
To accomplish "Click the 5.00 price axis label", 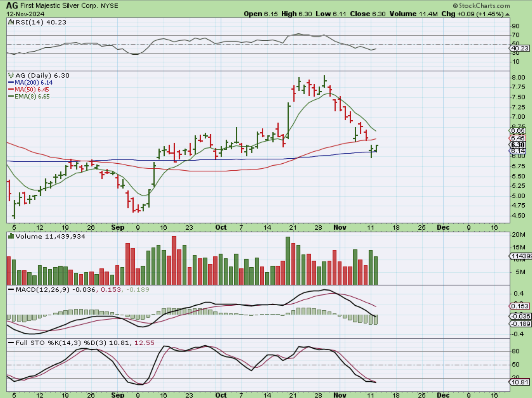I will coord(518,196).
